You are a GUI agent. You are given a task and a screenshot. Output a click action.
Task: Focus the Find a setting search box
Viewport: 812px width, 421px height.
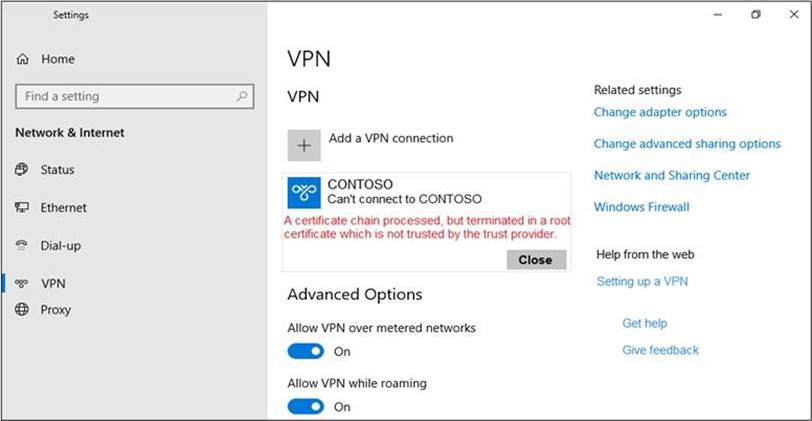click(120, 97)
